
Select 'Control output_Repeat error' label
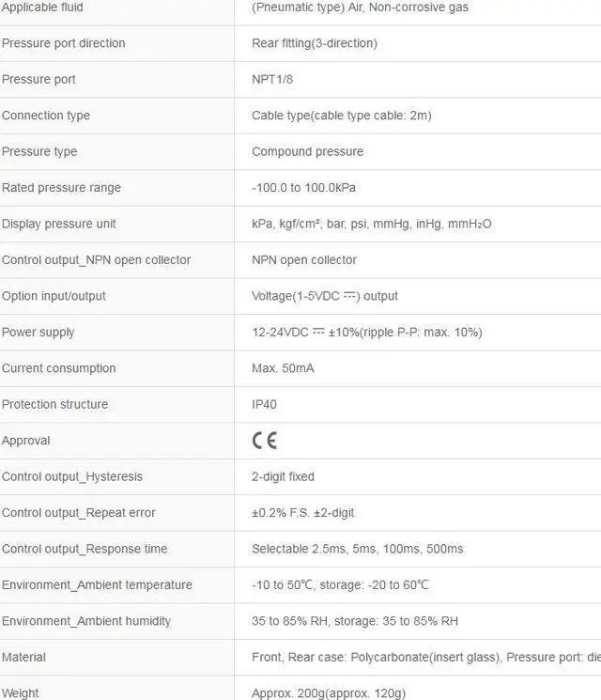pyautogui.click(x=79, y=513)
